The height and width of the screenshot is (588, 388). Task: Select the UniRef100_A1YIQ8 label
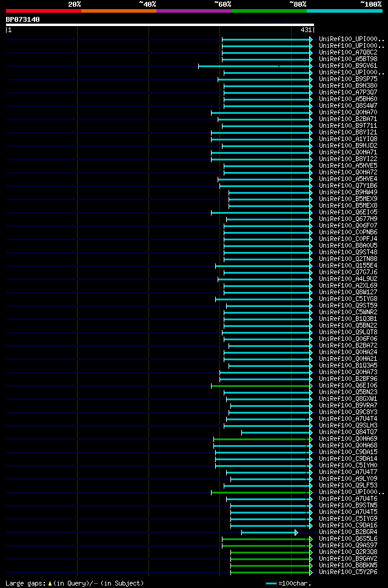(348, 139)
